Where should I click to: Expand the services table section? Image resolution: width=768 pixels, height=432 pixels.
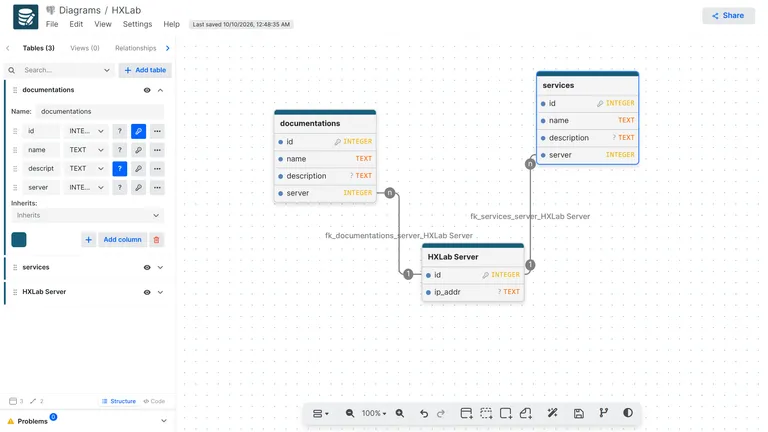click(x=160, y=267)
